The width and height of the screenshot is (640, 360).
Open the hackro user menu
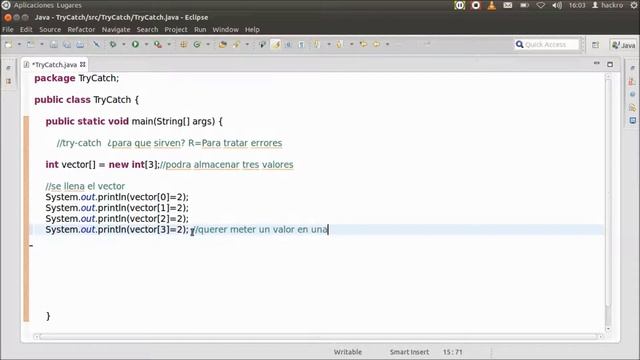[x=608, y=5]
